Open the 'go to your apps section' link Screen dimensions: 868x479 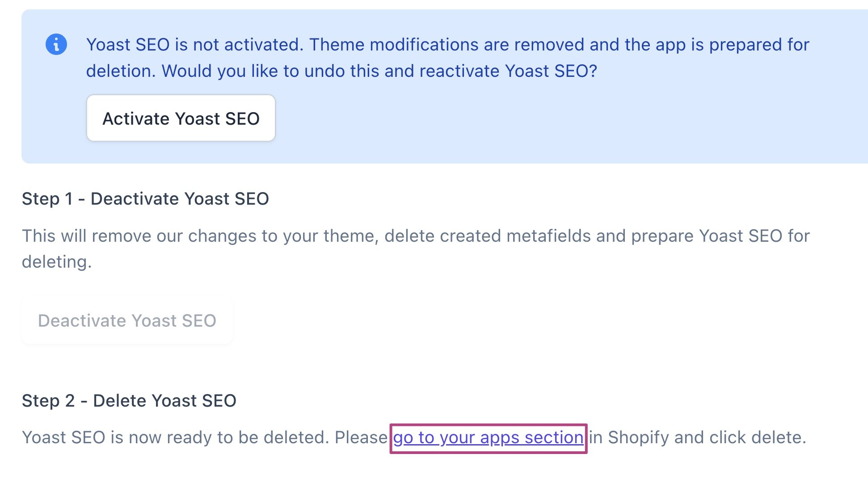coord(488,437)
